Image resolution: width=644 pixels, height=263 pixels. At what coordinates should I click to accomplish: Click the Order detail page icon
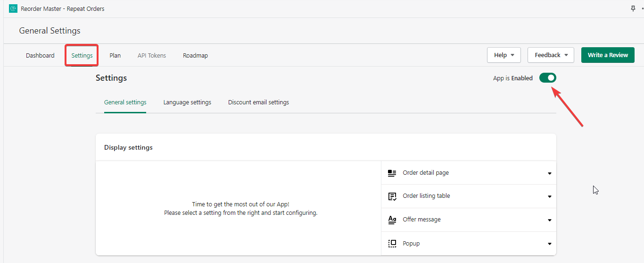392,173
